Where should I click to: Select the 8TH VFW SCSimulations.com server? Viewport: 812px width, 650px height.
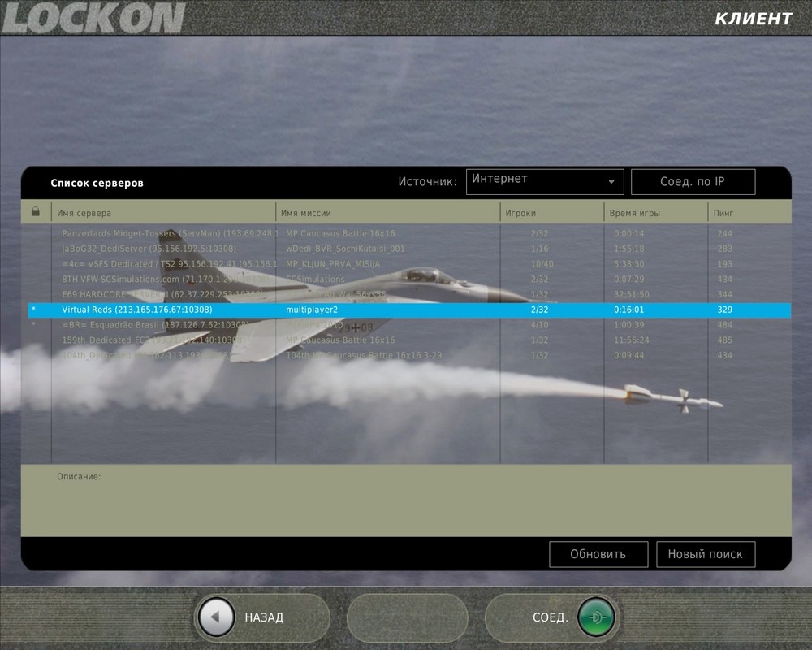(x=244, y=279)
